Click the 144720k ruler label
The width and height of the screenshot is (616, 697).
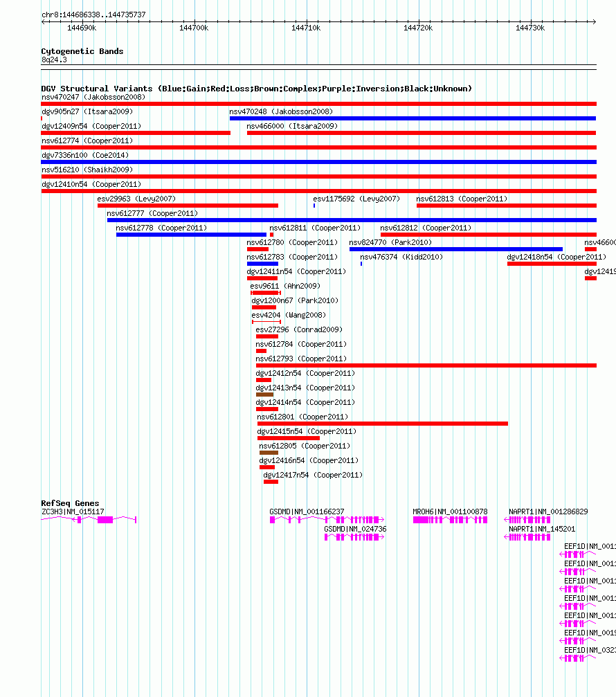(x=418, y=28)
